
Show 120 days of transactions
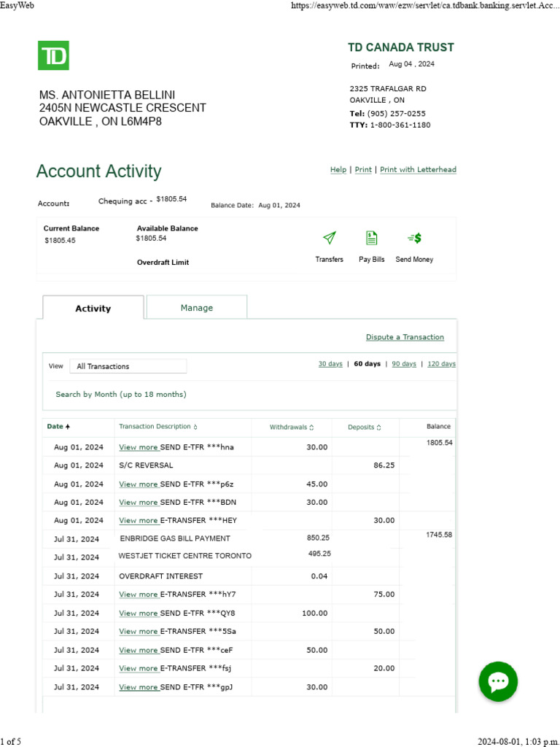click(441, 364)
